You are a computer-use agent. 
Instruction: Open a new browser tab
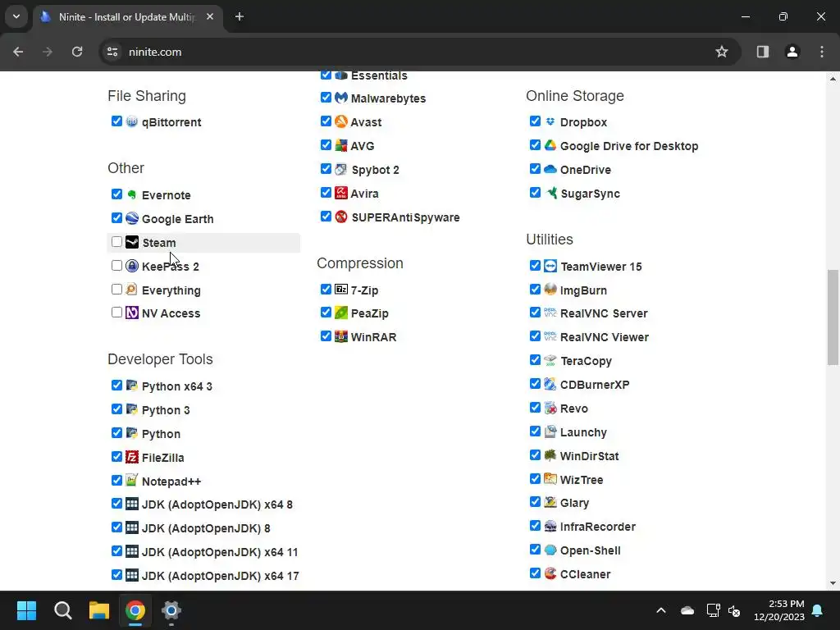pyautogui.click(x=240, y=16)
